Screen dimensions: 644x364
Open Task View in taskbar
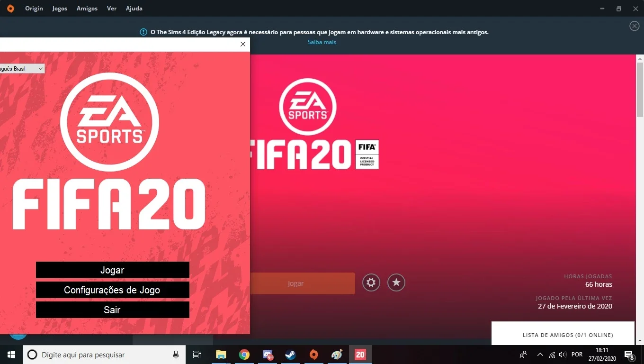point(197,355)
